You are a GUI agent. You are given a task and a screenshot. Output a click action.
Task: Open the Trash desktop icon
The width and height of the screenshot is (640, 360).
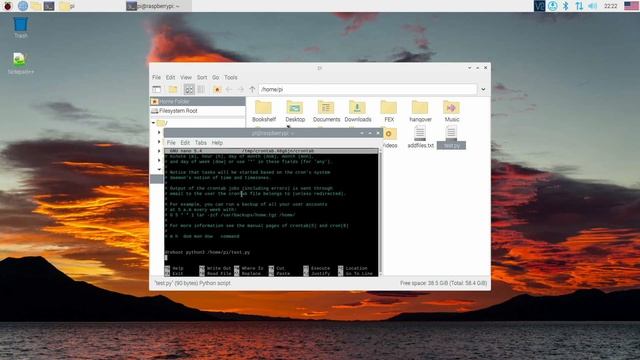click(x=20, y=27)
